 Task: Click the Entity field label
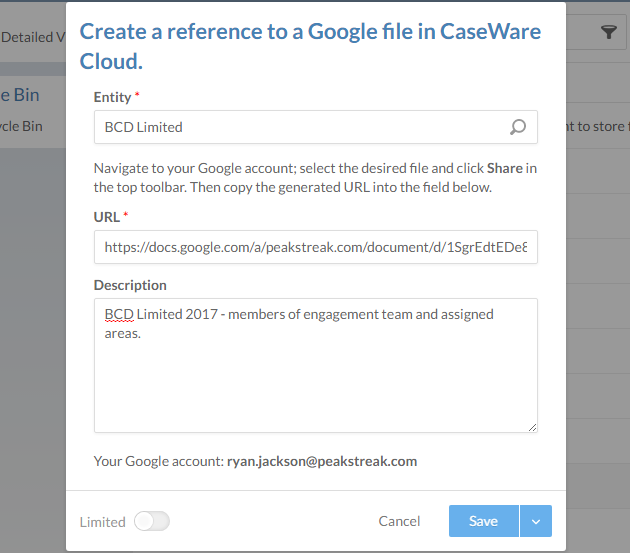point(112,97)
